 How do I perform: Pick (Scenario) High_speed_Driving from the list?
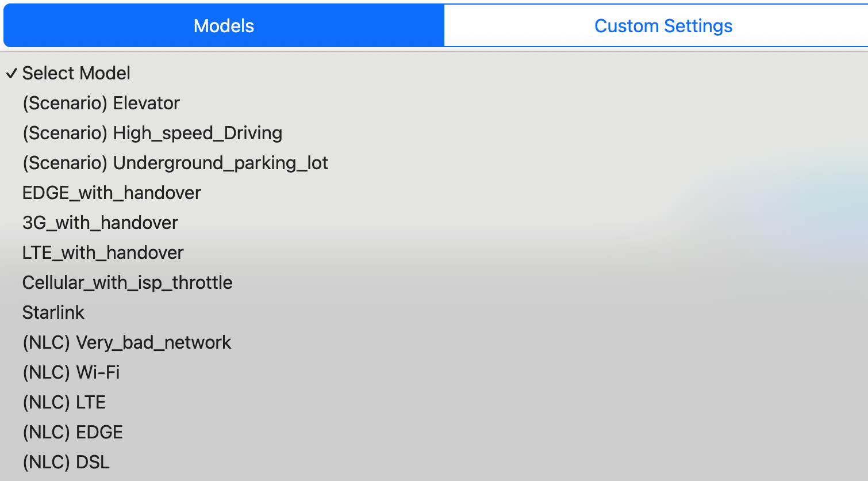[x=434, y=133]
